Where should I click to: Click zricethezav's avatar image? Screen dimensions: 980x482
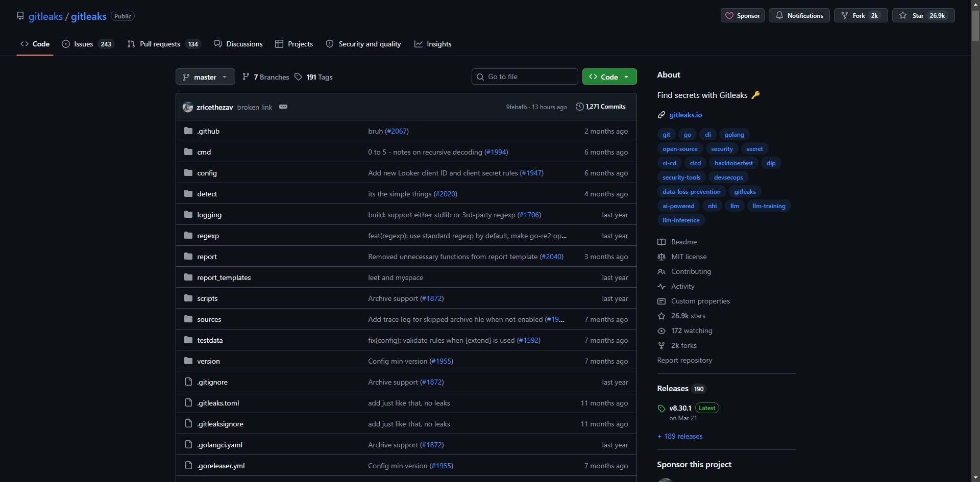tap(188, 107)
